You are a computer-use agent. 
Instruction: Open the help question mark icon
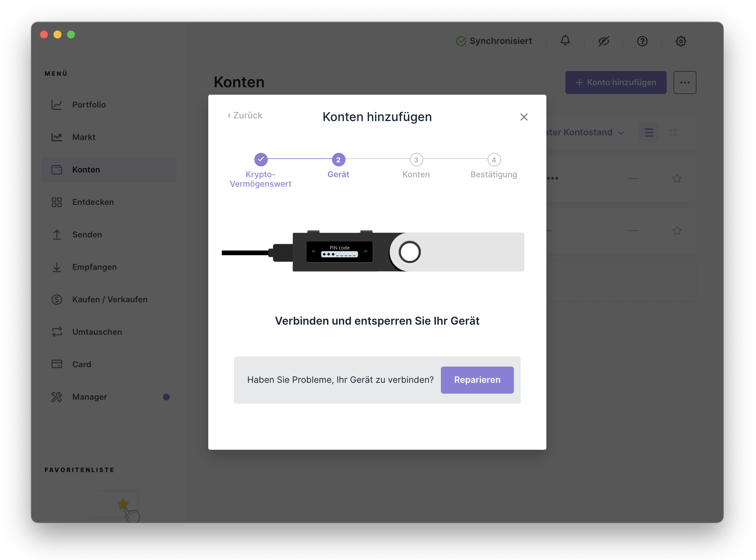click(x=642, y=41)
